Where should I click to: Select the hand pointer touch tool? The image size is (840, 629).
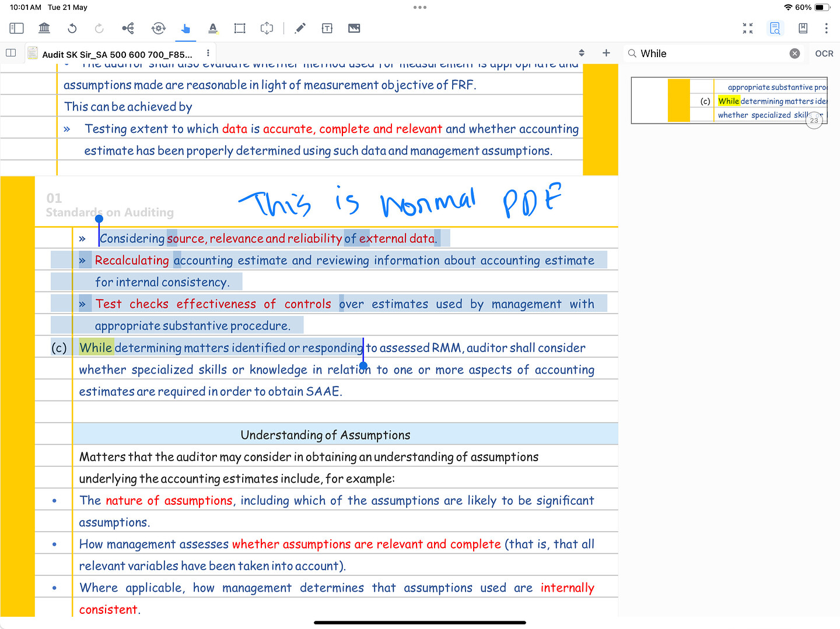185,28
